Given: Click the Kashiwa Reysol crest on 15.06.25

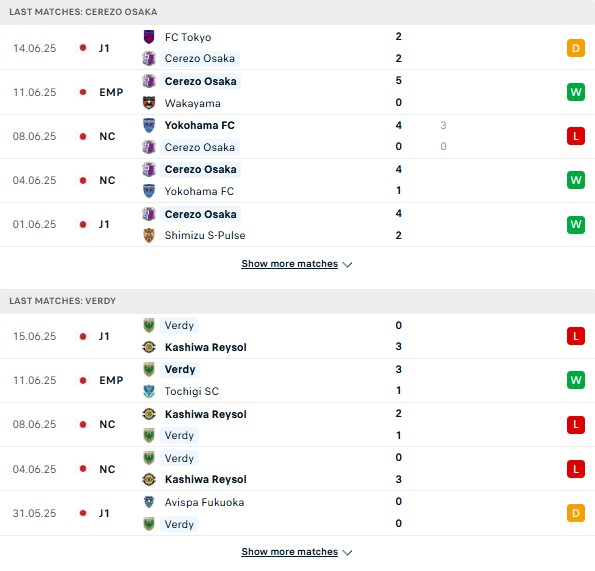Looking at the screenshot, I should (149, 347).
